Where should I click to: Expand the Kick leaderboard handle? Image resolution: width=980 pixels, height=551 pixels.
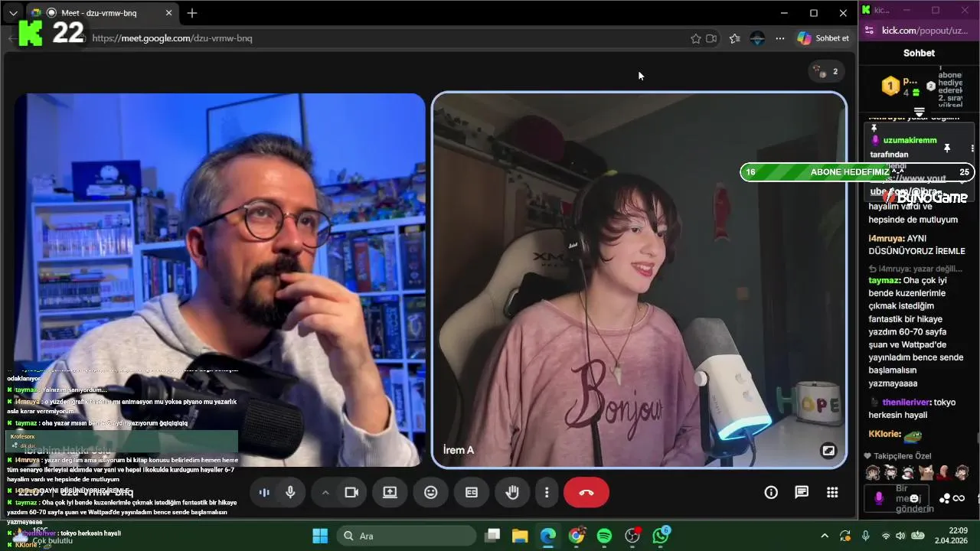[920, 112]
